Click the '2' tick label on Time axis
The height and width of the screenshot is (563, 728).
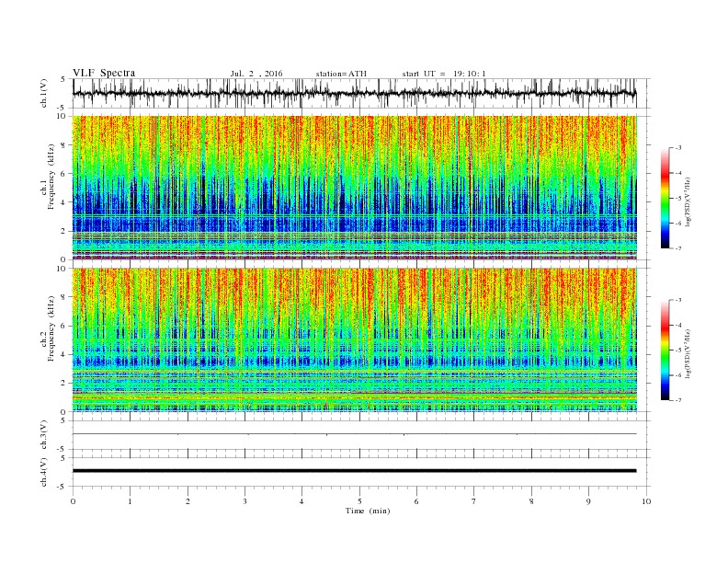[x=188, y=501]
